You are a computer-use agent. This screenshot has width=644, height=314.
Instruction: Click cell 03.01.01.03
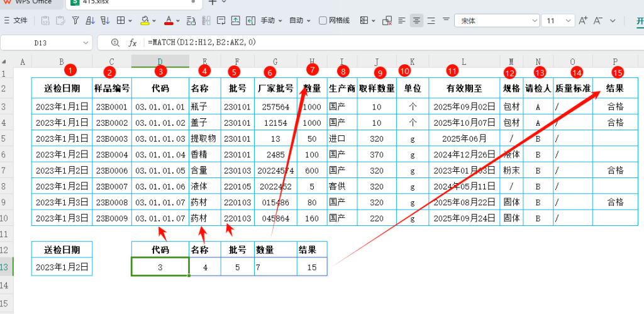point(160,139)
